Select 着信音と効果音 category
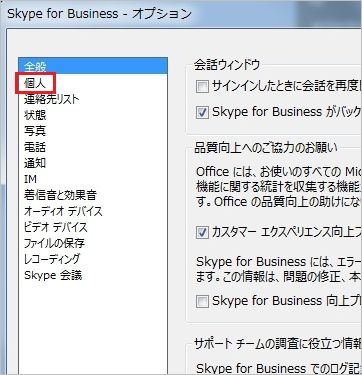This screenshot has height=375, width=362. click(x=60, y=195)
